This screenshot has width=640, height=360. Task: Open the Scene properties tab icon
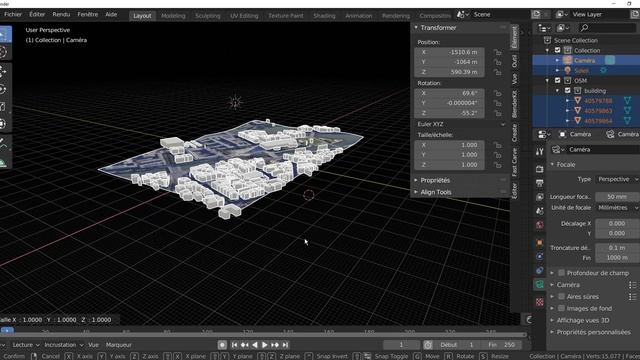click(540, 211)
